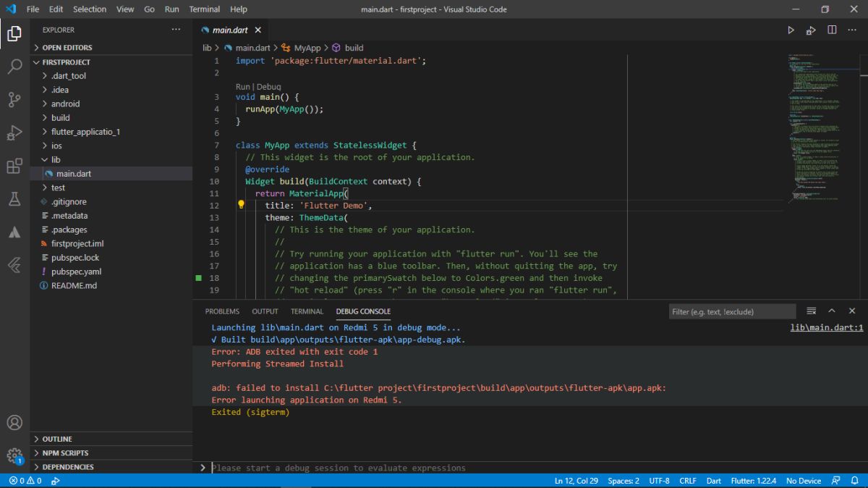Open the editor More Actions ellipsis
Screen dimensions: 868x488
[x=852, y=30]
